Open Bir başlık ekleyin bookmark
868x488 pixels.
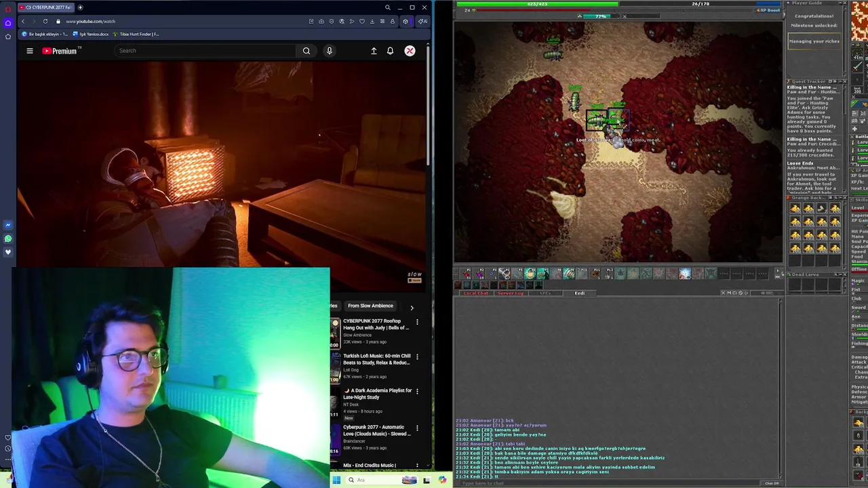(45, 34)
